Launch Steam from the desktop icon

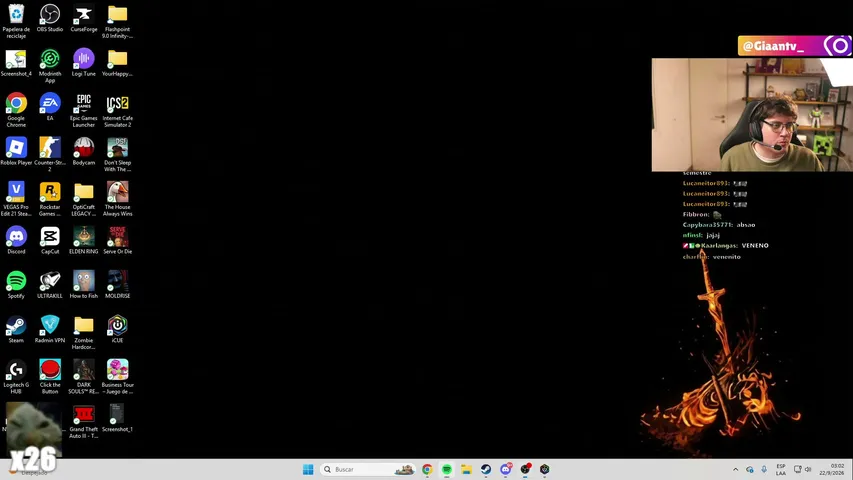16,329
